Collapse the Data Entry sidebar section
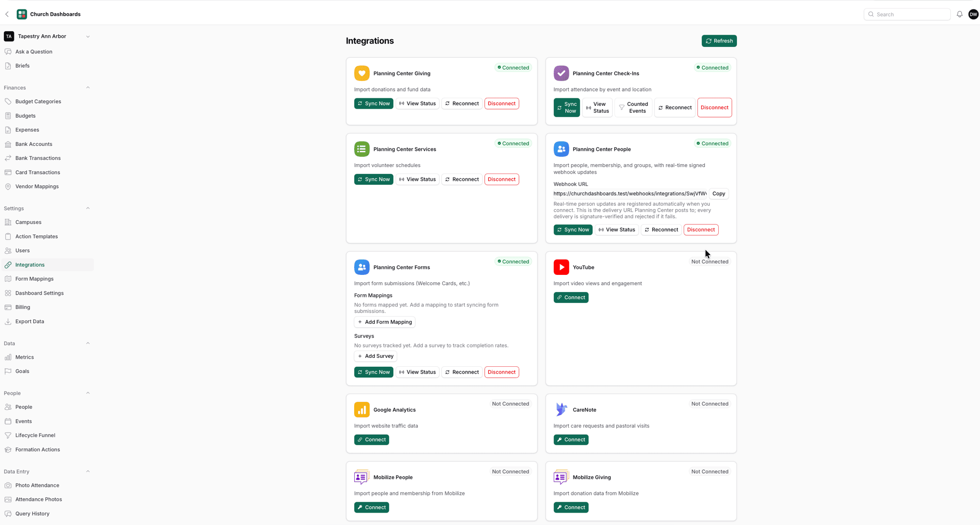 click(88, 471)
